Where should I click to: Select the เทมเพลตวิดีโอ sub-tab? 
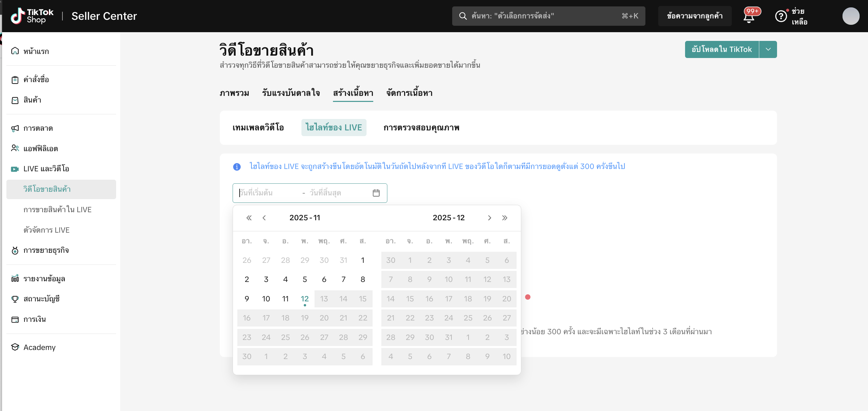(258, 128)
